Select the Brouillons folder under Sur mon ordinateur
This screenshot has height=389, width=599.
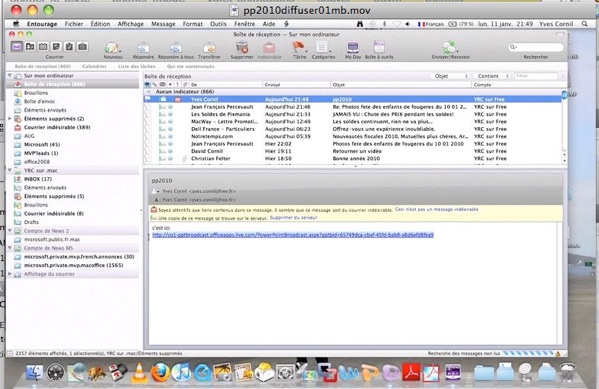point(36,93)
